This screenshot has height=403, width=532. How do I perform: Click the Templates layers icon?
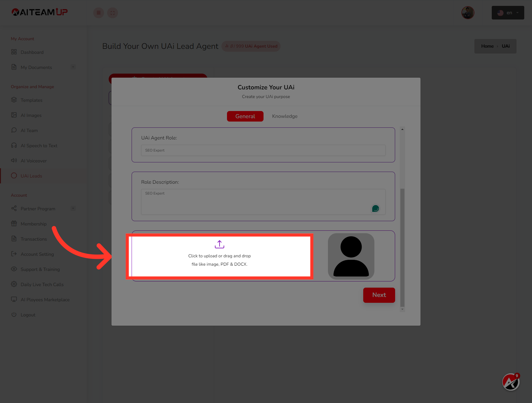tap(14, 100)
